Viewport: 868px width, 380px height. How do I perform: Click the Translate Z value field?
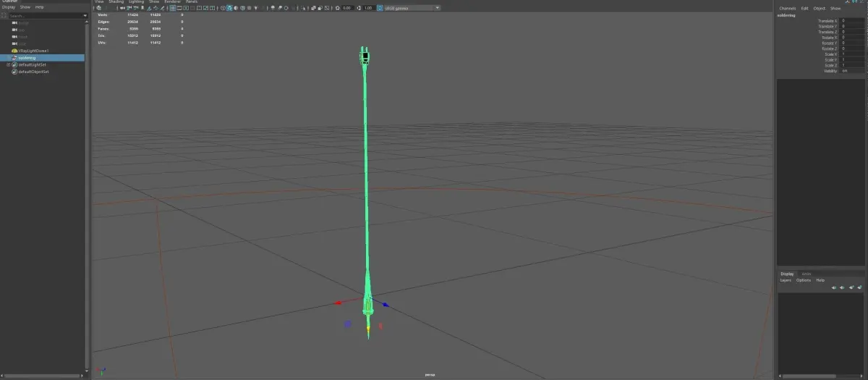point(851,32)
